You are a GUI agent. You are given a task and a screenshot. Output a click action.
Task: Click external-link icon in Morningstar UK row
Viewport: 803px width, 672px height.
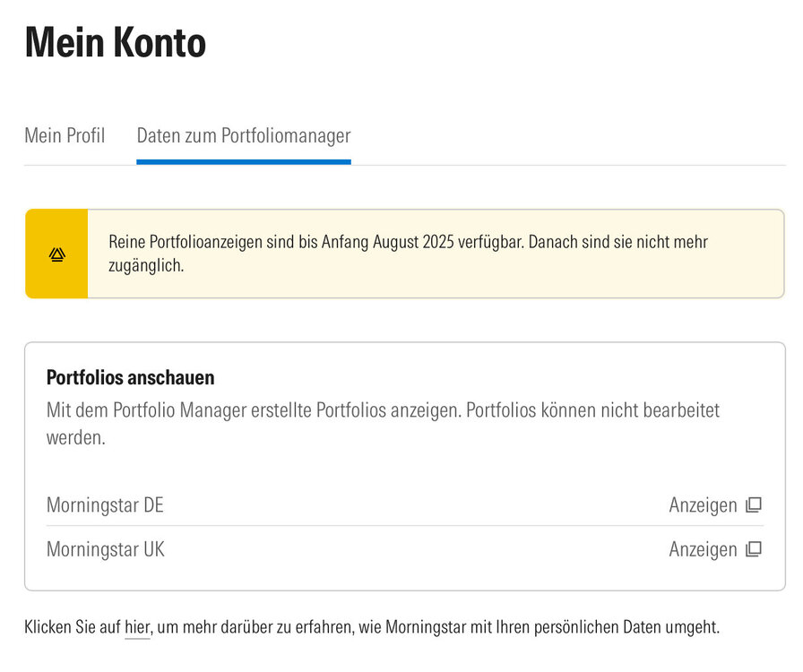[x=754, y=548]
